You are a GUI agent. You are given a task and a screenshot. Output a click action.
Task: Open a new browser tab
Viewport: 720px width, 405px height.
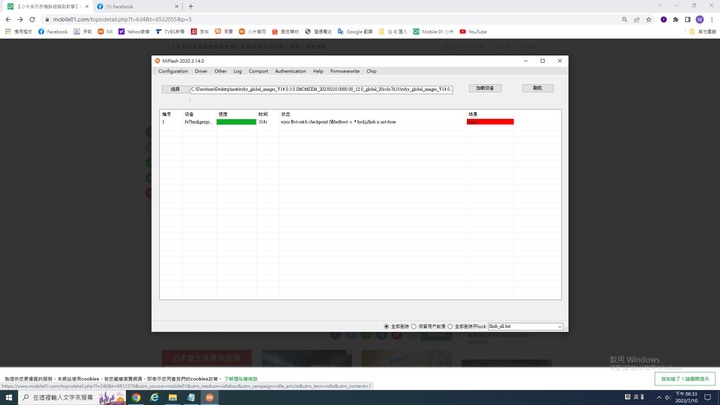point(191,6)
